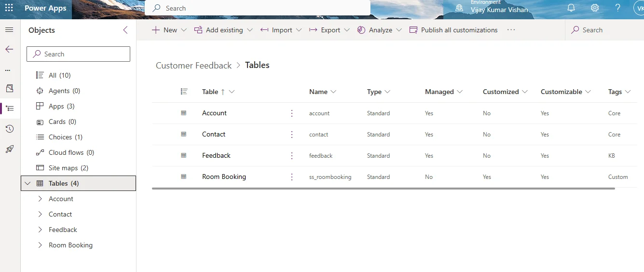The width and height of the screenshot is (644, 272).
Task: Click the top global Search box
Action: [x=258, y=8]
